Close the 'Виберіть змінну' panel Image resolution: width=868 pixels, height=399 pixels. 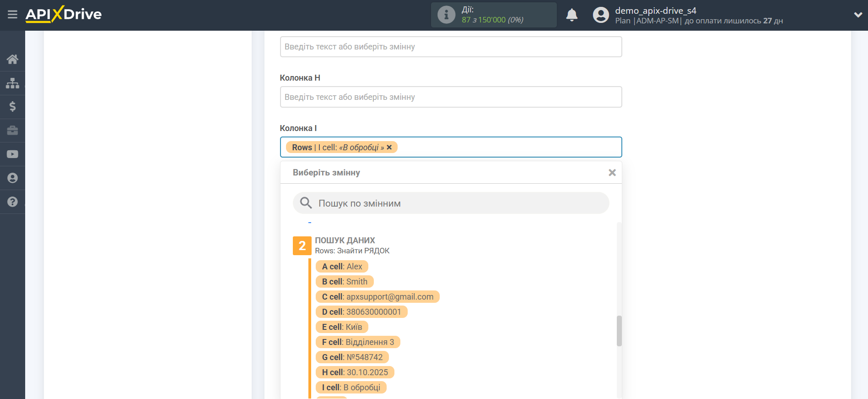tap(612, 173)
